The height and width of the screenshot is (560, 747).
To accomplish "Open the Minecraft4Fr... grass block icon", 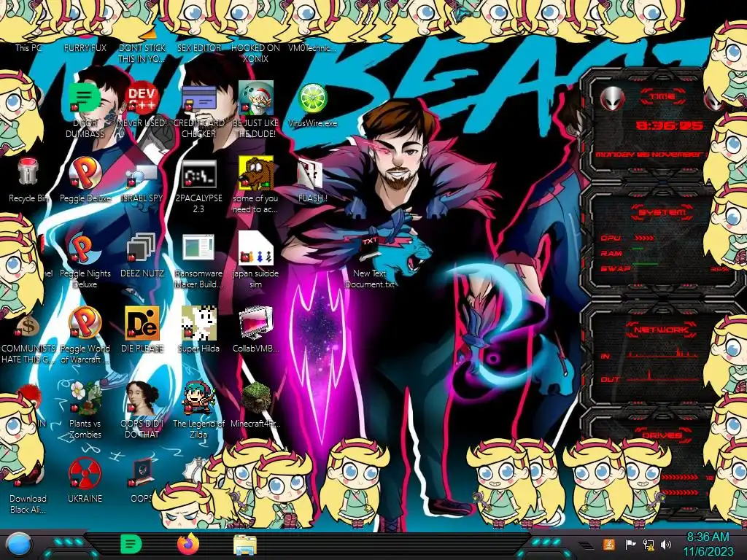I will [255, 399].
